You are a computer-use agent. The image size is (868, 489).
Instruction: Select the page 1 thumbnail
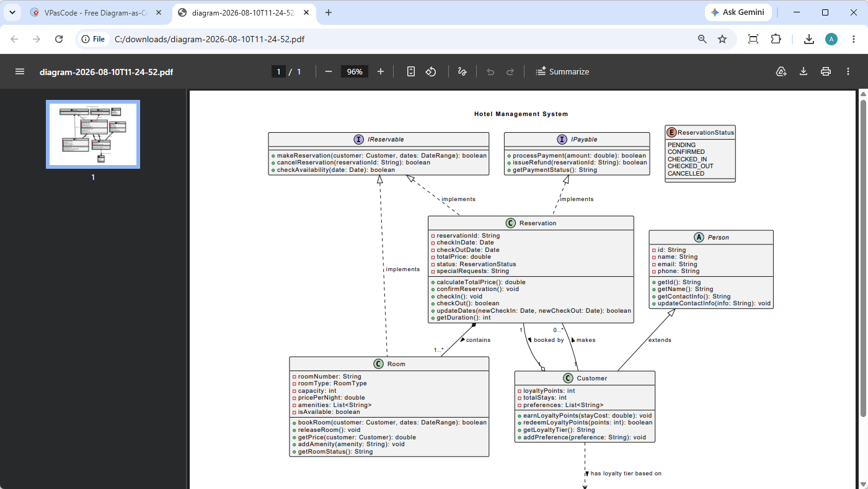tap(93, 134)
